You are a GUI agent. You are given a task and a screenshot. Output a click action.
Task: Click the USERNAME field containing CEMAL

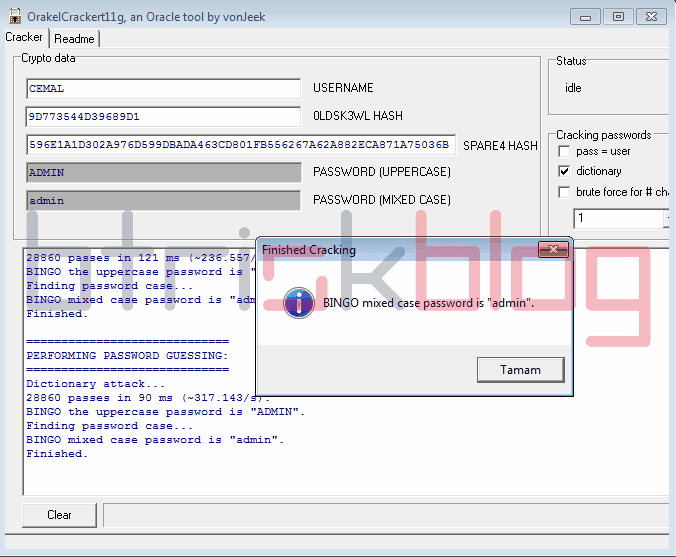[163, 88]
